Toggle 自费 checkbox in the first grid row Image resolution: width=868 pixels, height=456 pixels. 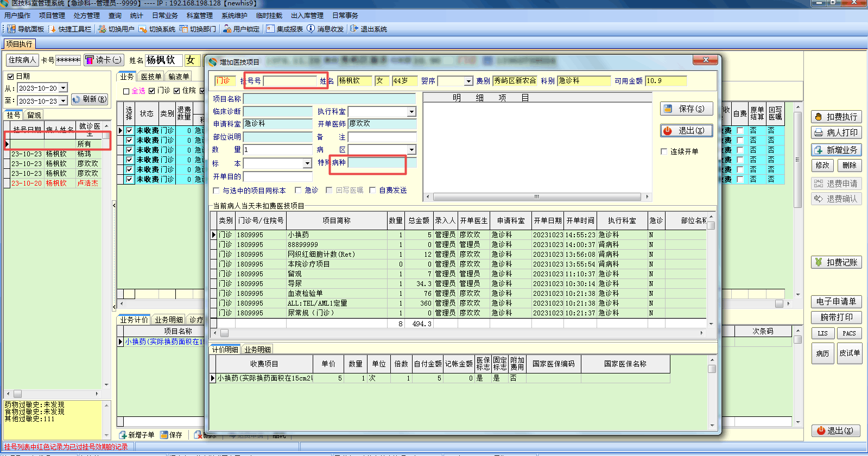[740, 130]
